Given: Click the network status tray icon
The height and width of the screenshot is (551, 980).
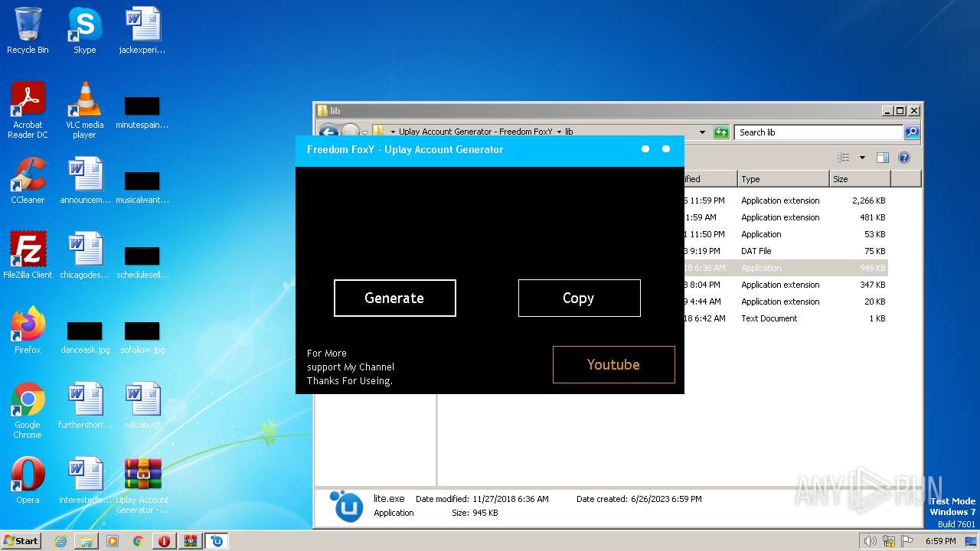Looking at the screenshot, I should pos(888,541).
